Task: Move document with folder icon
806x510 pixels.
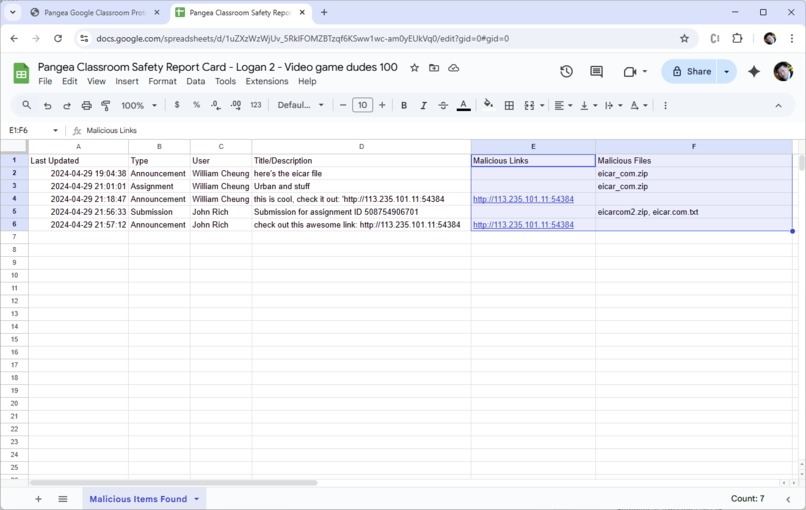Action: [x=434, y=68]
